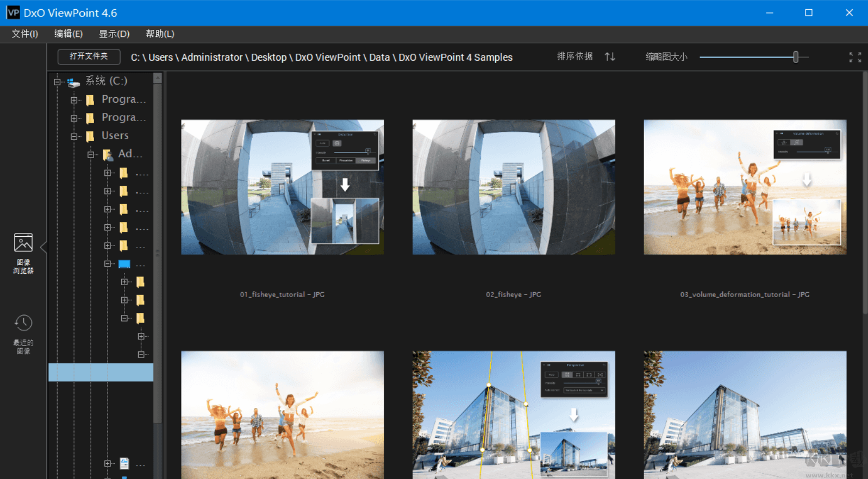This screenshot has height=479, width=868.
Task: Toggle sort order arrows icon
Action: pyautogui.click(x=610, y=56)
